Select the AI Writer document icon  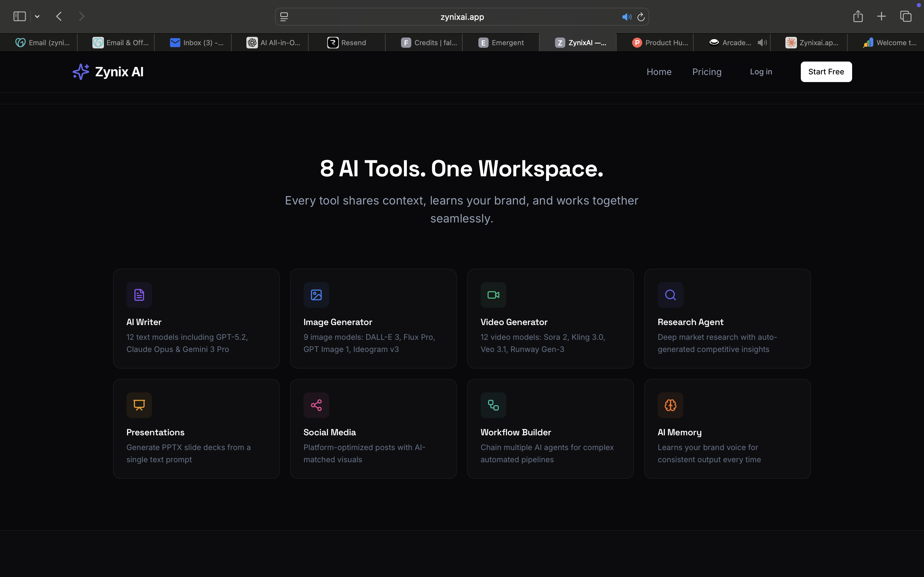tap(139, 294)
